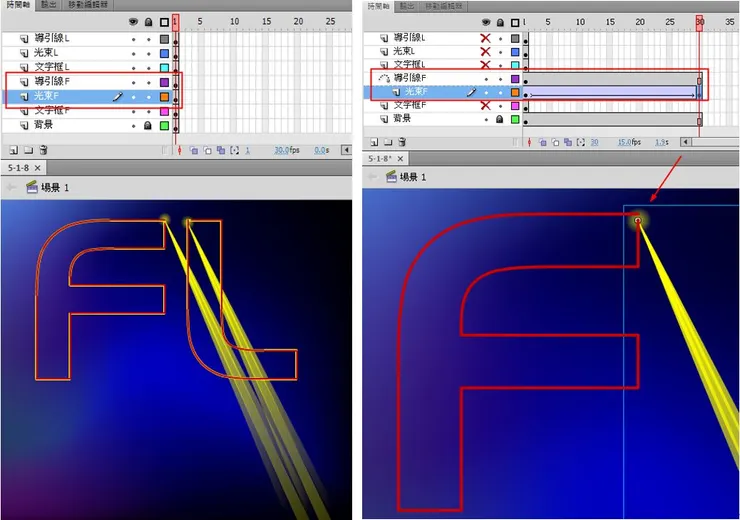The width and height of the screenshot is (740, 520).
Task: Click Modify Onion Markers icon, left timeline
Action: 234,151
